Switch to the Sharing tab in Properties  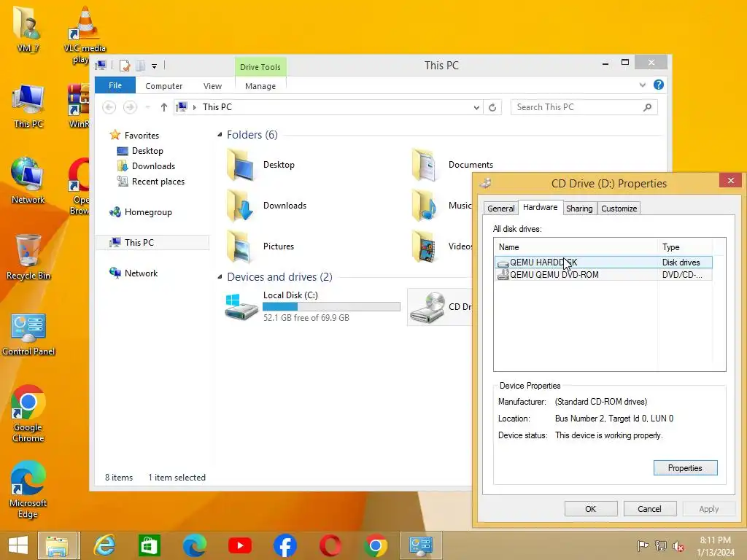pyautogui.click(x=579, y=208)
